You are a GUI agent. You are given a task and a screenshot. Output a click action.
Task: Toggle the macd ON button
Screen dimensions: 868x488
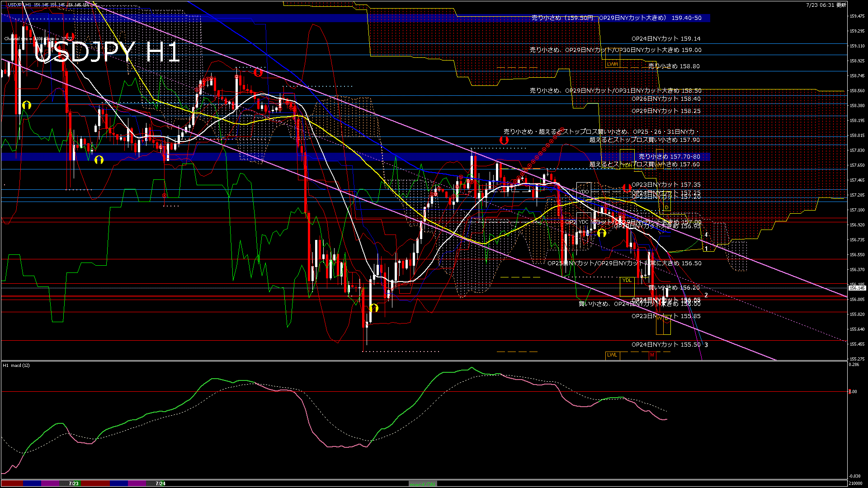tap(423, 484)
